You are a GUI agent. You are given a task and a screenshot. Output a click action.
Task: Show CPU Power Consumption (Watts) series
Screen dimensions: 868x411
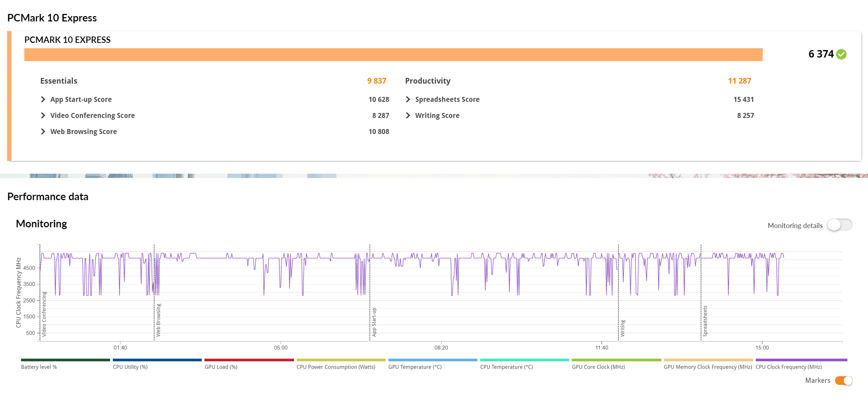341,364
